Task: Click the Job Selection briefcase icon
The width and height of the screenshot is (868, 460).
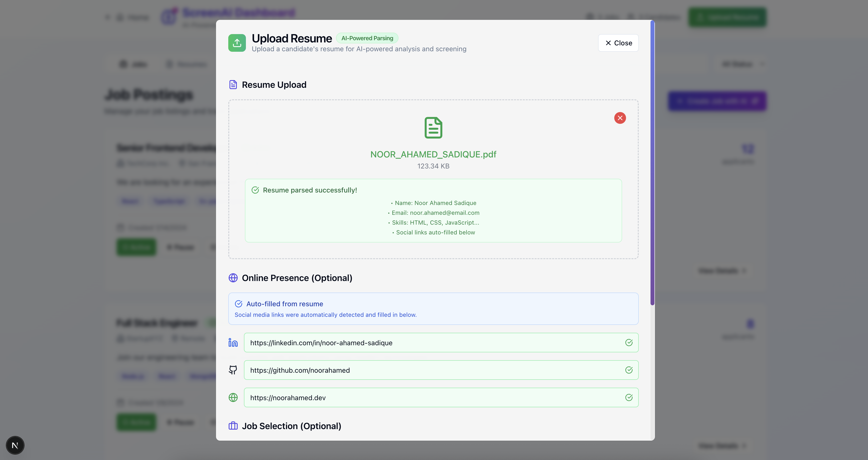Action: click(x=233, y=426)
